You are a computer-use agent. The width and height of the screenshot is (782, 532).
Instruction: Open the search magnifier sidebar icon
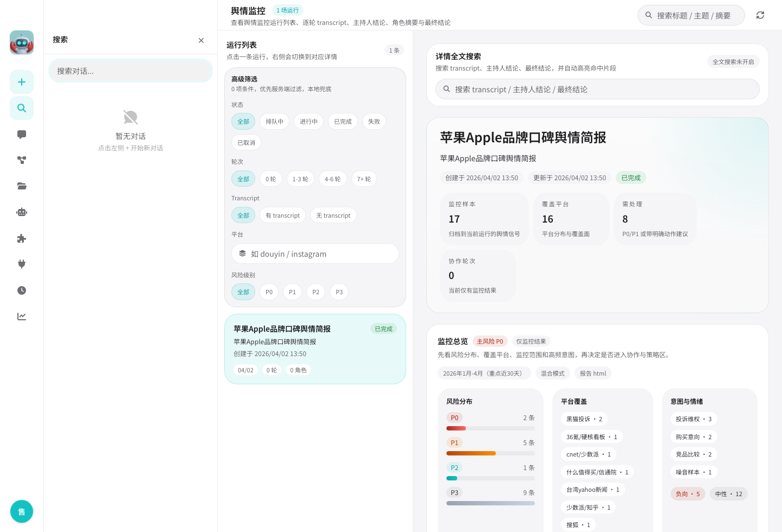[22, 108]
